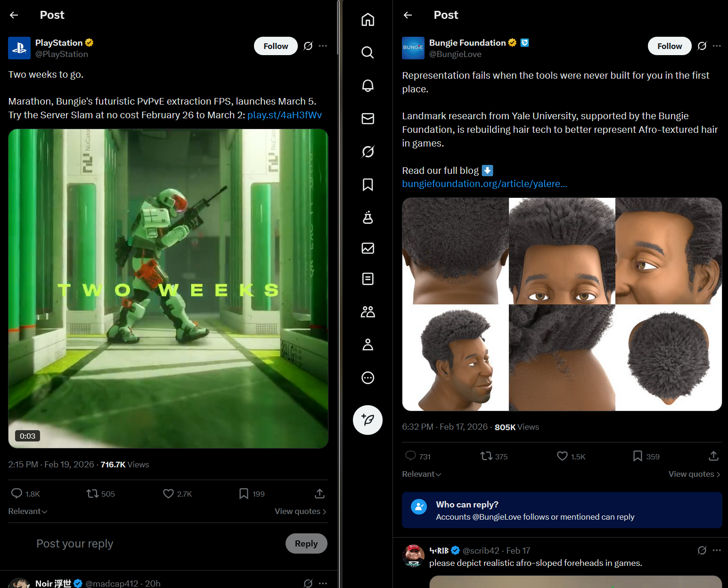
Task: Open Notifications bell in the sidebar
Action: click(x=368, y=85)
